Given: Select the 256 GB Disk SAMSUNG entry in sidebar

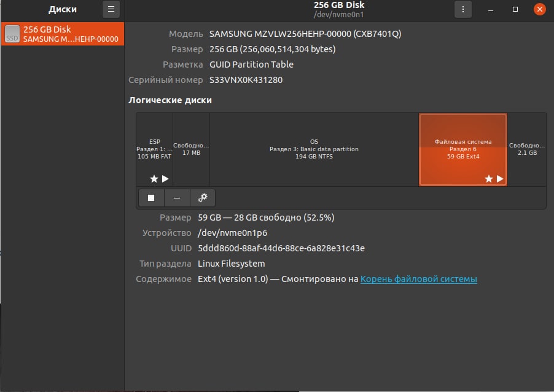Looking at the screenshot, I should 63,34.
